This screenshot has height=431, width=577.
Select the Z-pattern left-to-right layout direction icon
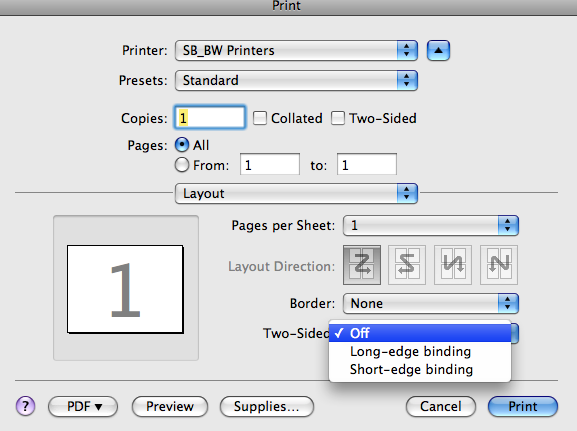[362, 265]
